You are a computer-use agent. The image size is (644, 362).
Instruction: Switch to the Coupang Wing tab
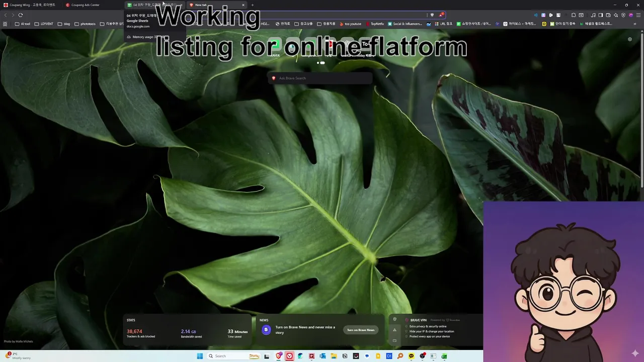[30, 5]
